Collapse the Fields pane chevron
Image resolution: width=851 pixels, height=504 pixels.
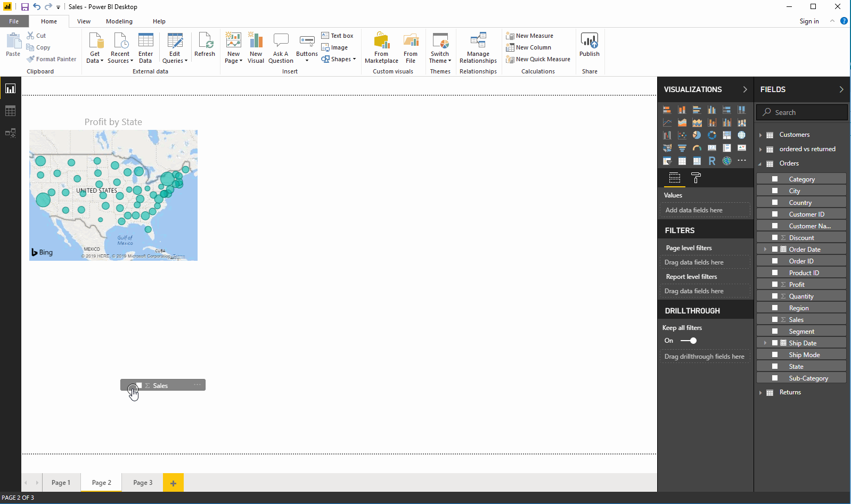click(841, 89)
